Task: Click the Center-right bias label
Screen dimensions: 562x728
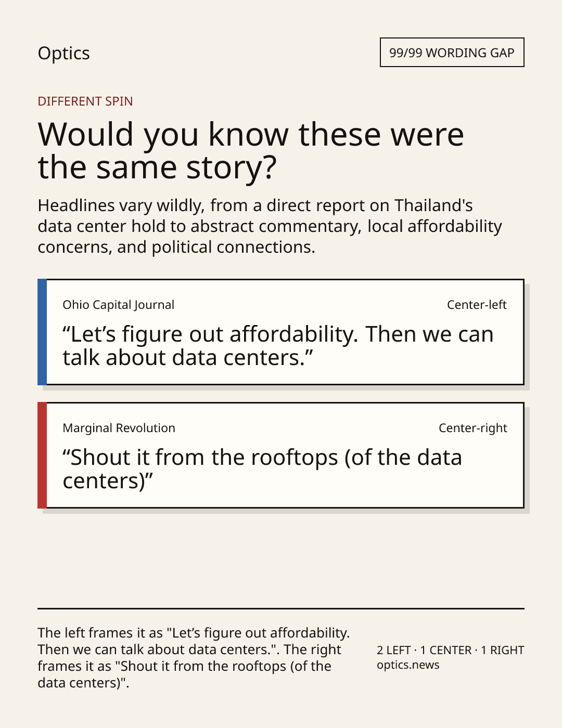Action: pos(472,428)
